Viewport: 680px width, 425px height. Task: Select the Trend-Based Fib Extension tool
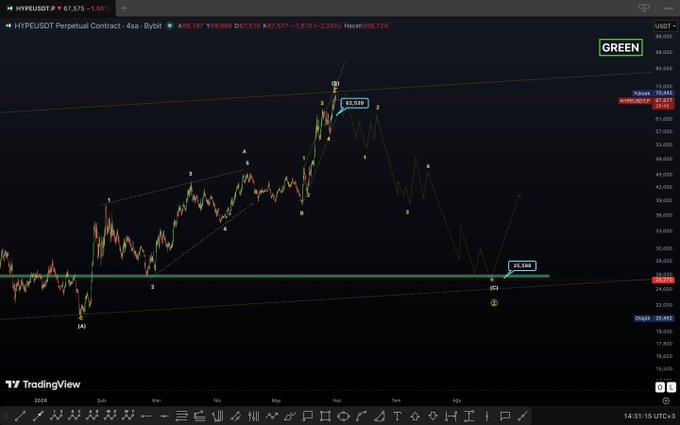point(199,416)
